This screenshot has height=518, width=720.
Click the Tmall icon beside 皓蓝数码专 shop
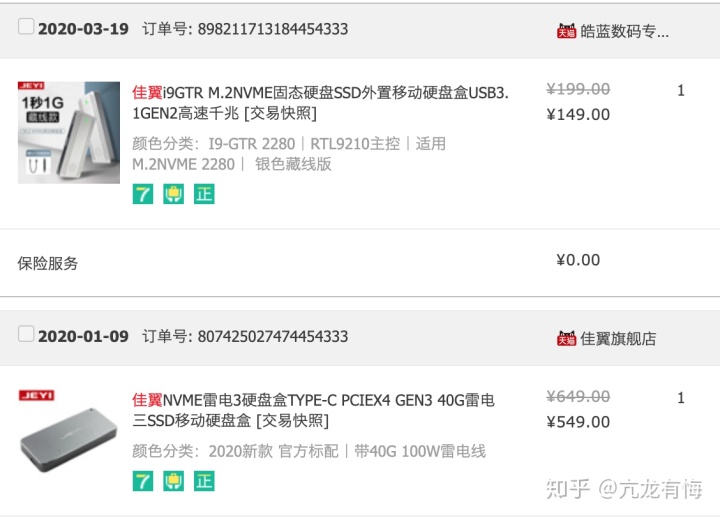click(566, 31)
